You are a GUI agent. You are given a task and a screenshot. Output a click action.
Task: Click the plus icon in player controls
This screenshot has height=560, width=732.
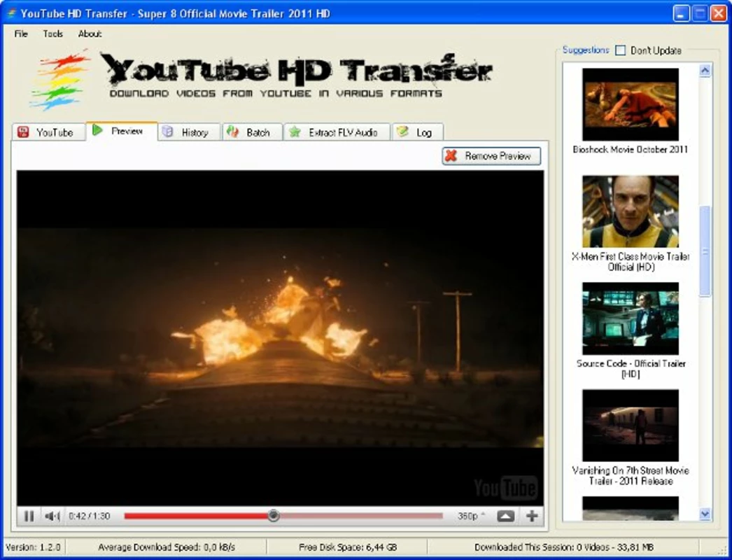pos(532,516)
